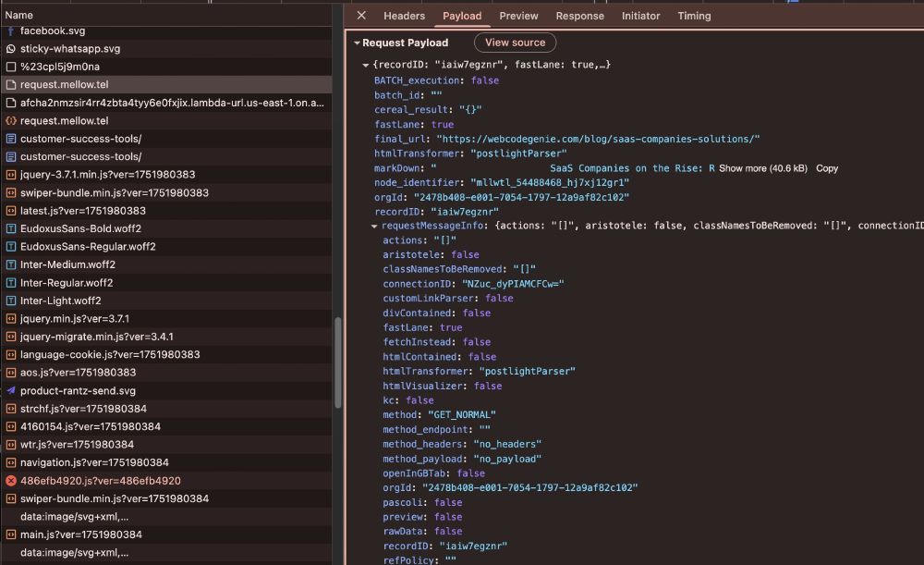
Task: Select the last data:image/svg+xml request
Action: click(x=166, y=553)
